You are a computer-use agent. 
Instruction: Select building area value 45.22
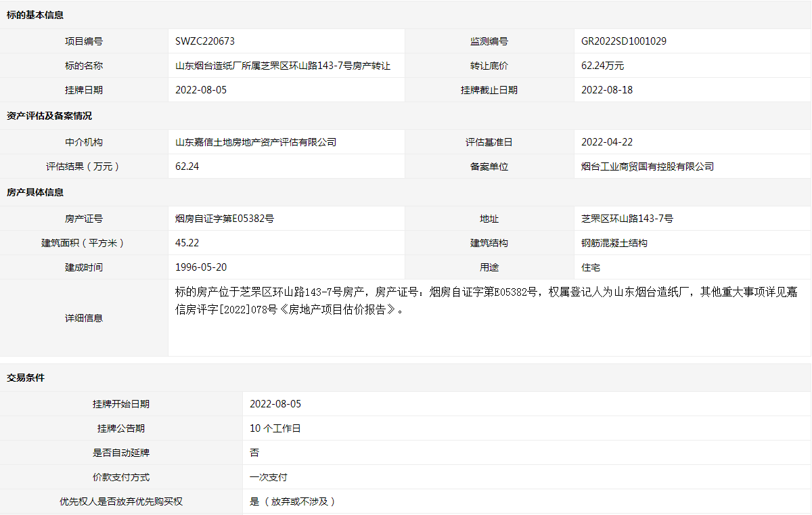(187, 243)
